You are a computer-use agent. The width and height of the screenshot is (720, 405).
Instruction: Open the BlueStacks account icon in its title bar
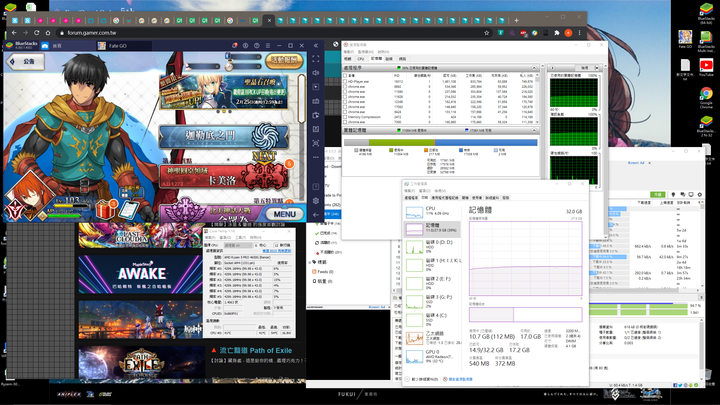pyautogui.click(x=246, y=45)
